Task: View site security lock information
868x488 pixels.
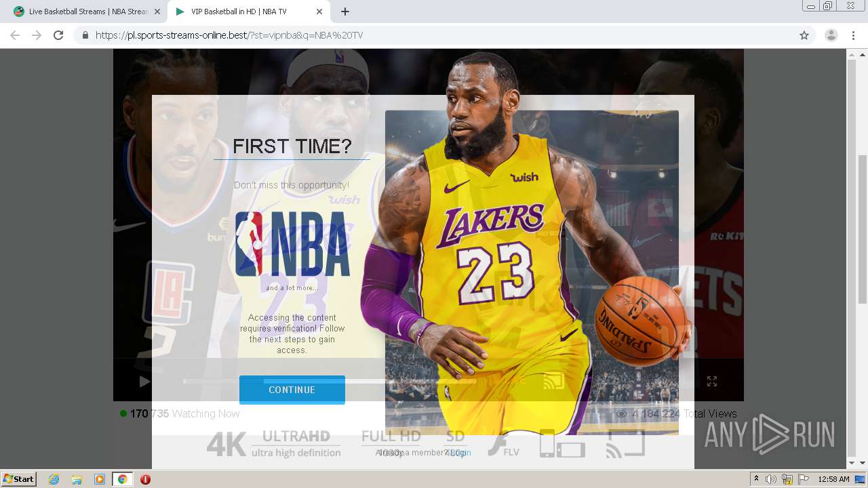Action: [x=85, y=35]
